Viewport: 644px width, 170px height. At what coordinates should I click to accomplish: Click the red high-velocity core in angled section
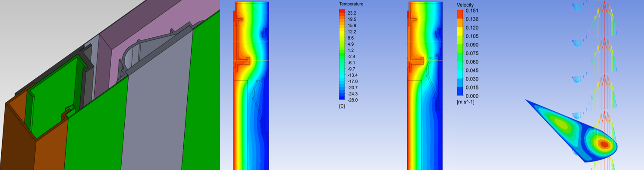[602, 143]
